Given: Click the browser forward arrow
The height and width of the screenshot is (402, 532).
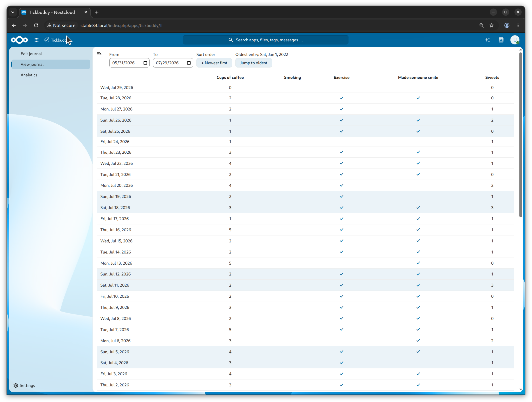Looking at the screenshot, I should (x=25, y=25).
